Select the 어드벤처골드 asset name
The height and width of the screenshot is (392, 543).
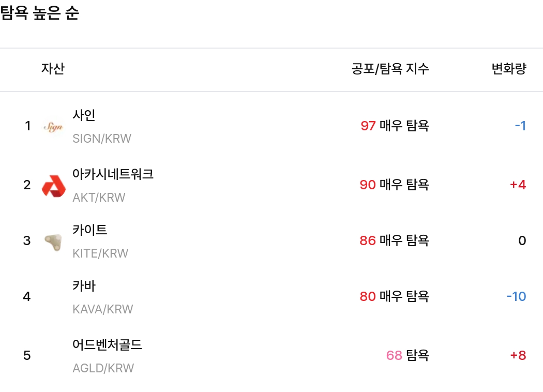[107, 345]
